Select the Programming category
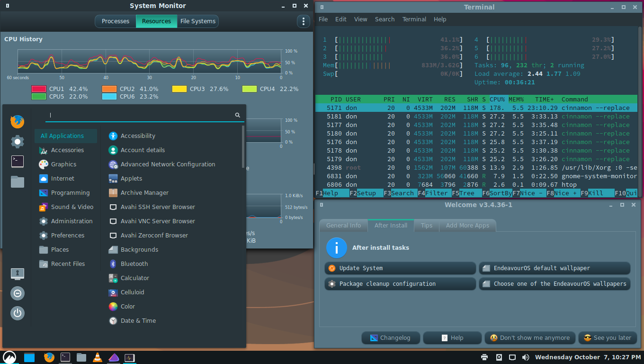 [66, 193]
